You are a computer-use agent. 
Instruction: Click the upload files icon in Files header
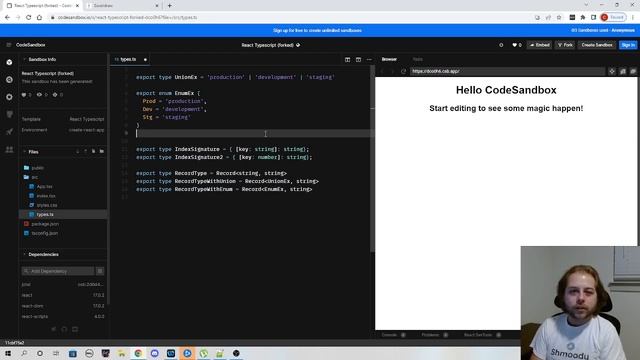click(x=85, y=151)
